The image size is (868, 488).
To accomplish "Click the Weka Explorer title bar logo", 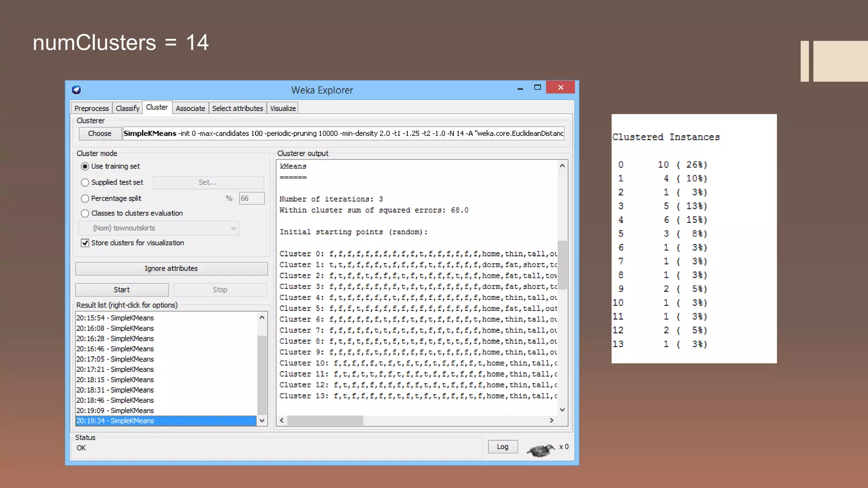I will (x=76, y=90).
